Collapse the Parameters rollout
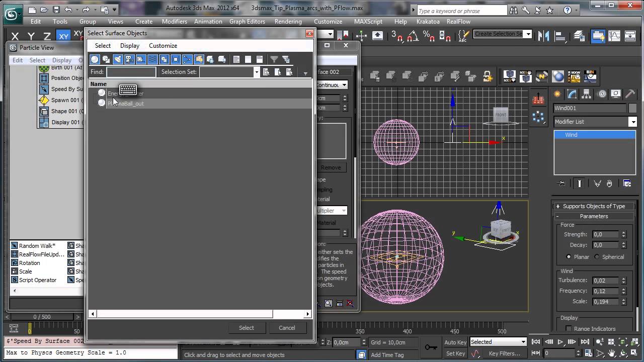This screenshot has width=644, height=362. (594, 216)
